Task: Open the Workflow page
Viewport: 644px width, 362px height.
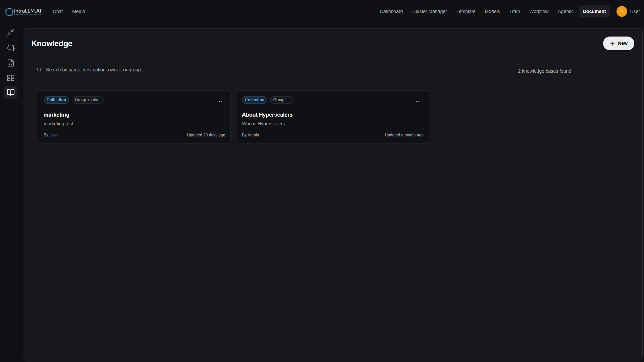Action: pyautogui.click(x=539, y=11)
